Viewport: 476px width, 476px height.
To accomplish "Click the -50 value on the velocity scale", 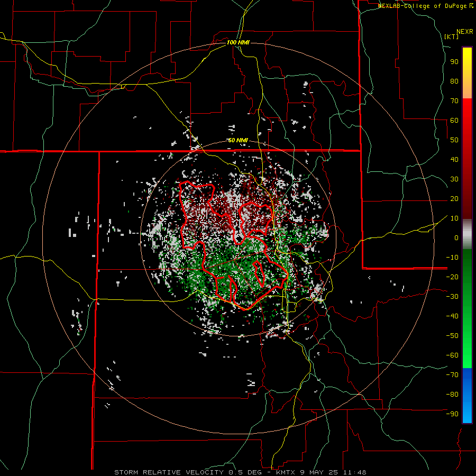I will pos(452,336).
